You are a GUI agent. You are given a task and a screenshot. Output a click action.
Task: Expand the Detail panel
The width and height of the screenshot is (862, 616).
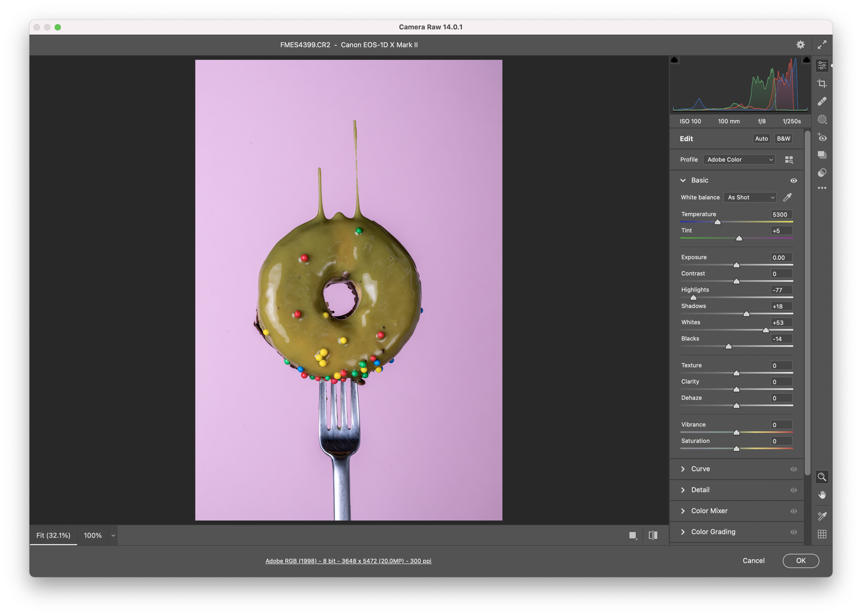700,490
